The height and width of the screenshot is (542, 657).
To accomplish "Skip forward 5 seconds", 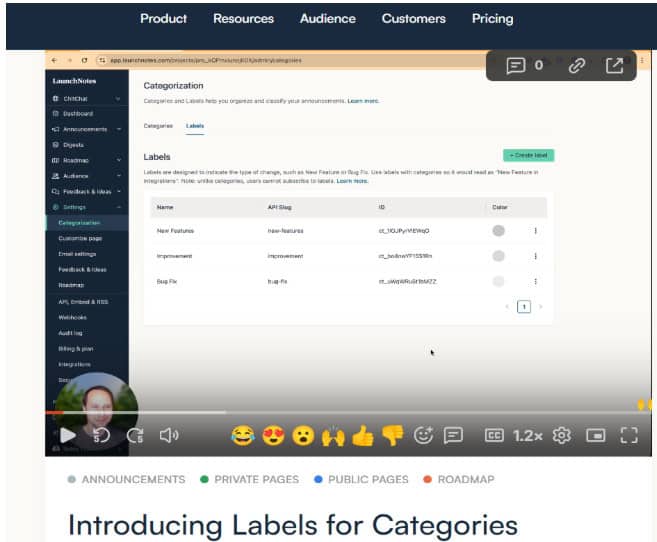I will pyautogui.click(x=135, y=436).
